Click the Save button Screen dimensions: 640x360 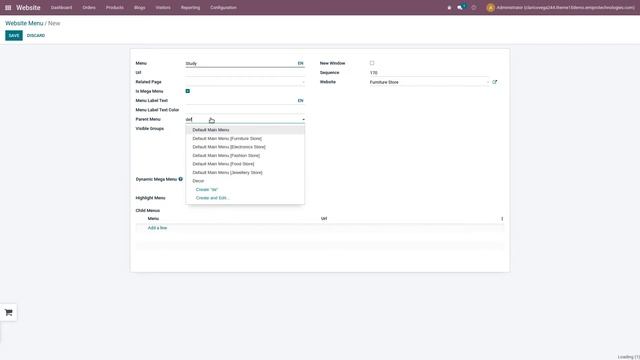[x=14, y=36]
